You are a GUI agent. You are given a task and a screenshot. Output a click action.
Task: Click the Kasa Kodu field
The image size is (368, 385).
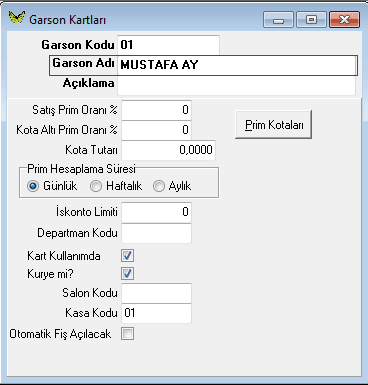(x=156, y=313)
